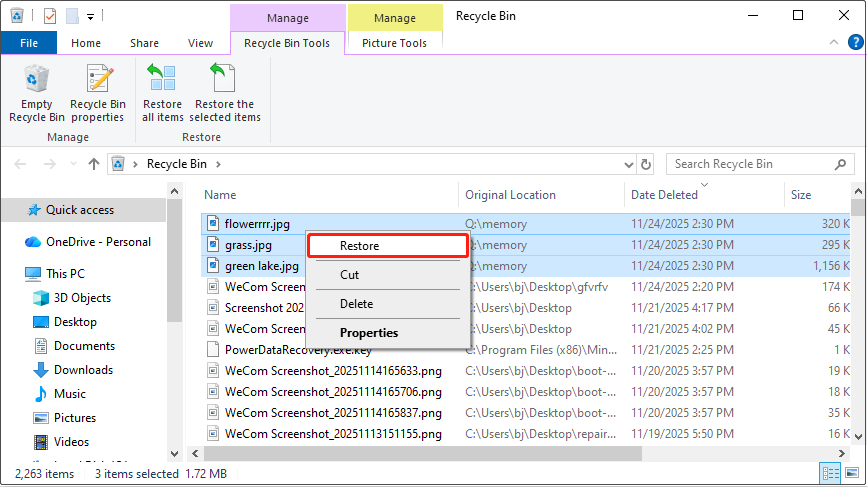The image size is (868, 487).
Task: Click the Empty Recycle Bin icon
Action: pos(37,78)
